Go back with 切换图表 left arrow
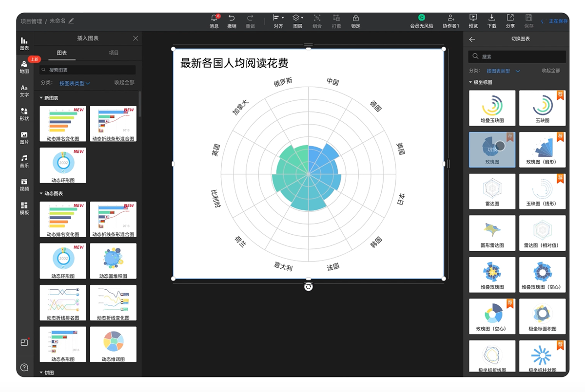This screenshot has height=392, width=585. click(x=472, y=39)
